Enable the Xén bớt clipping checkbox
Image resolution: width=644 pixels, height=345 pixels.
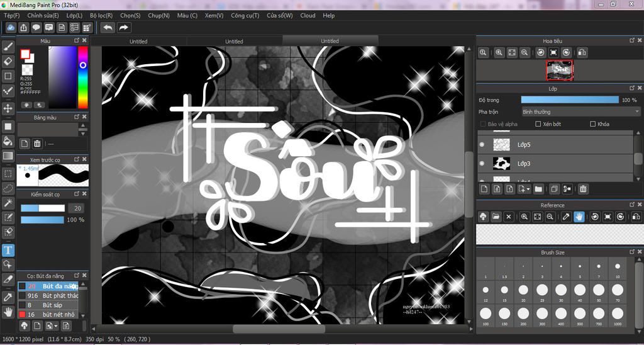(538, 124)
